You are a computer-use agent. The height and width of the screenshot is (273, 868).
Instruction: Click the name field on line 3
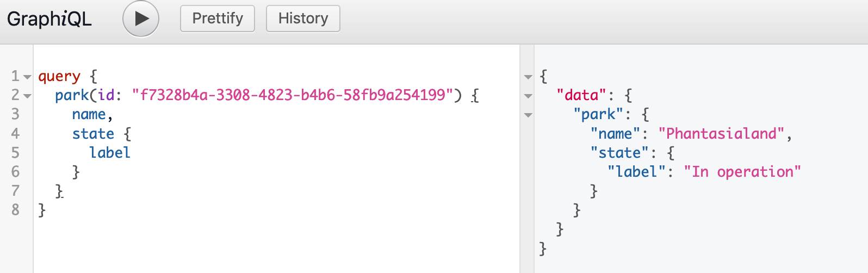click(x=89, y=114)
